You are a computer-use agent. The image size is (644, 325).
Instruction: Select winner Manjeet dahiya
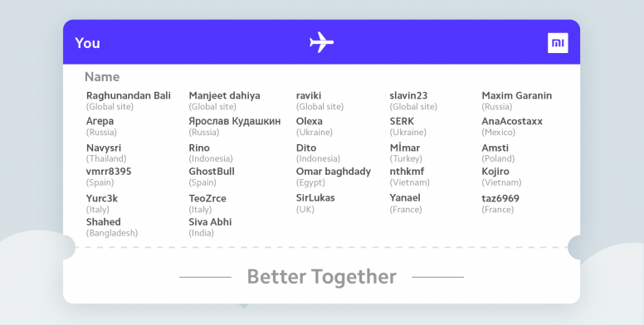click(224, 95)
